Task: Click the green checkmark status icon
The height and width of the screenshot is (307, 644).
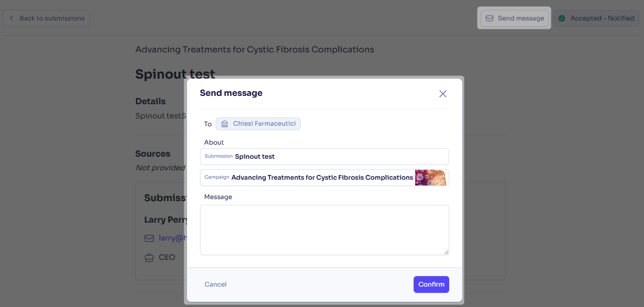Action: pyautogui.click(x=562, y=18)
